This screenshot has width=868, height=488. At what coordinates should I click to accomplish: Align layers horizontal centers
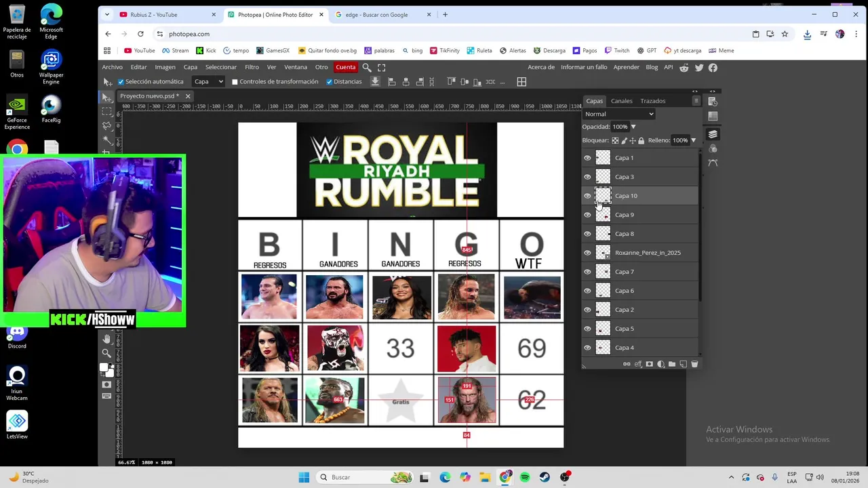click(x=406, y=81)
